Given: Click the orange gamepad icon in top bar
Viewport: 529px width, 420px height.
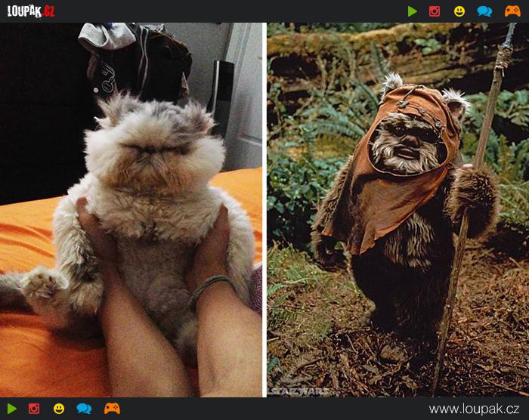Looking at the screenshot, I should 512,11.
